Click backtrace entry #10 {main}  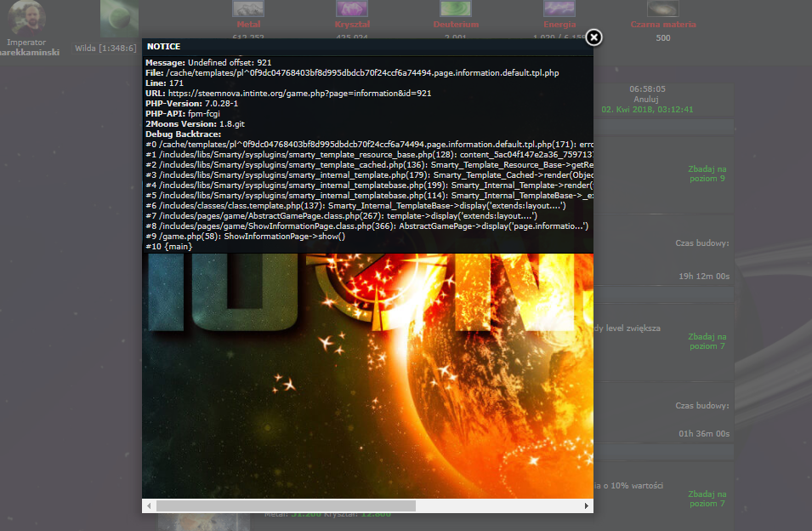coord(169,247)
